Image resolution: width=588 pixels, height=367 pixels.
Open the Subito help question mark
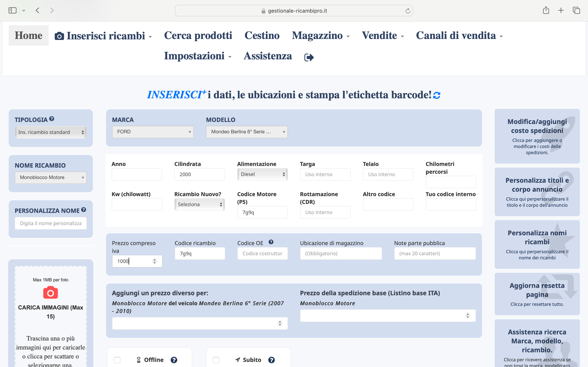click(x=271, y=360)
